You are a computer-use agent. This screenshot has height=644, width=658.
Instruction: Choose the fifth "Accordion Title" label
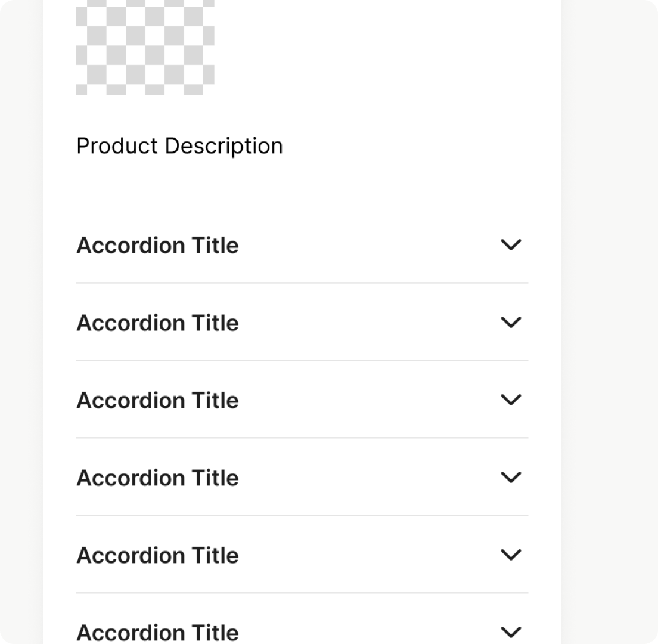pyautogui.click(x=157, y=556)
